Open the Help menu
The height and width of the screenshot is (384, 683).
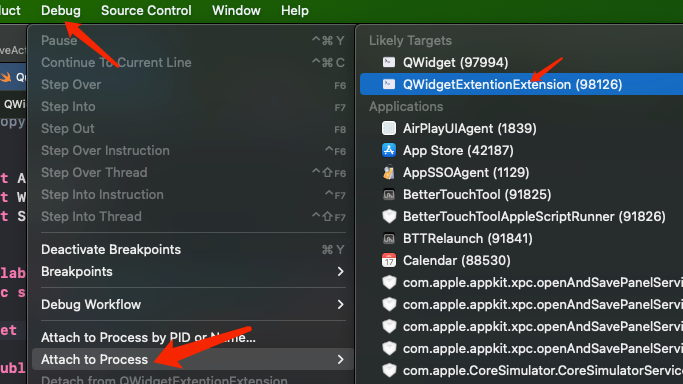(294, 10)
